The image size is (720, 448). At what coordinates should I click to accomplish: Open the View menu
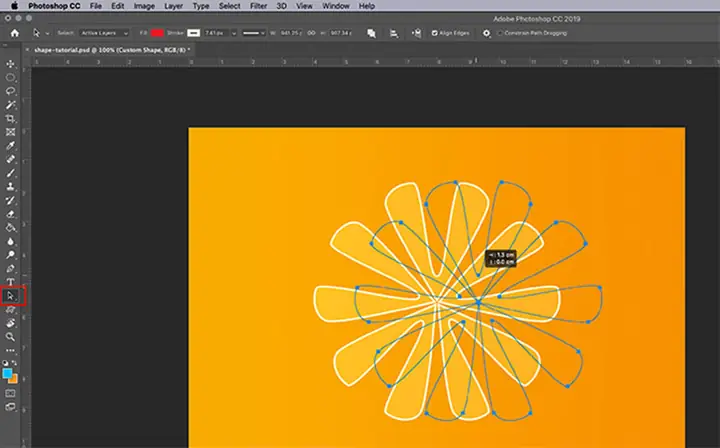(x=304, y=6)
